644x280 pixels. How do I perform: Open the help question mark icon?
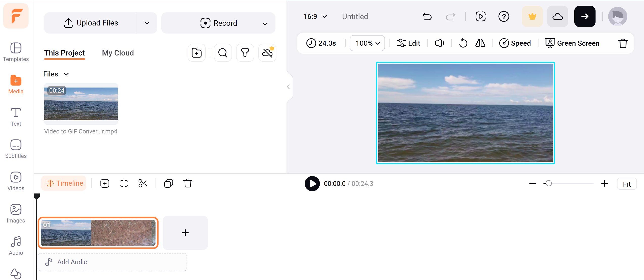pyautogui.click(x=504, y=17)
